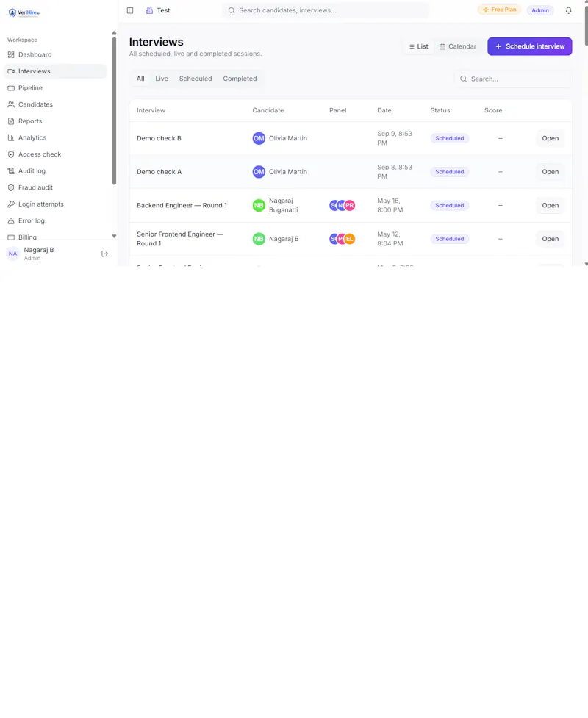Click the Dashboard grid icon
588x718 pixels.
tap(11, 54)
